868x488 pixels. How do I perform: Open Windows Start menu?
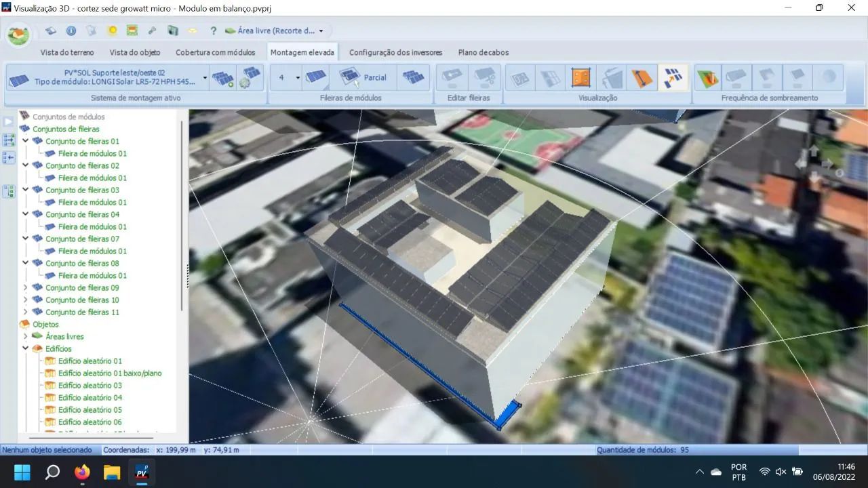pyautogui.click(x=22, y=472)
